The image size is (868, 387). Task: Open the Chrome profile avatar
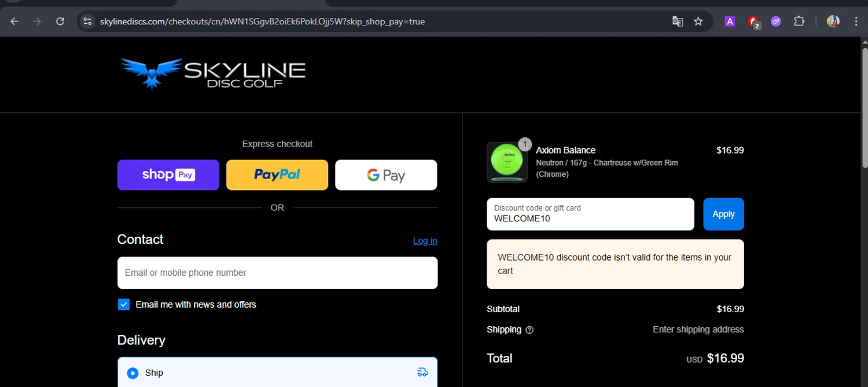(x=833, y=21)
